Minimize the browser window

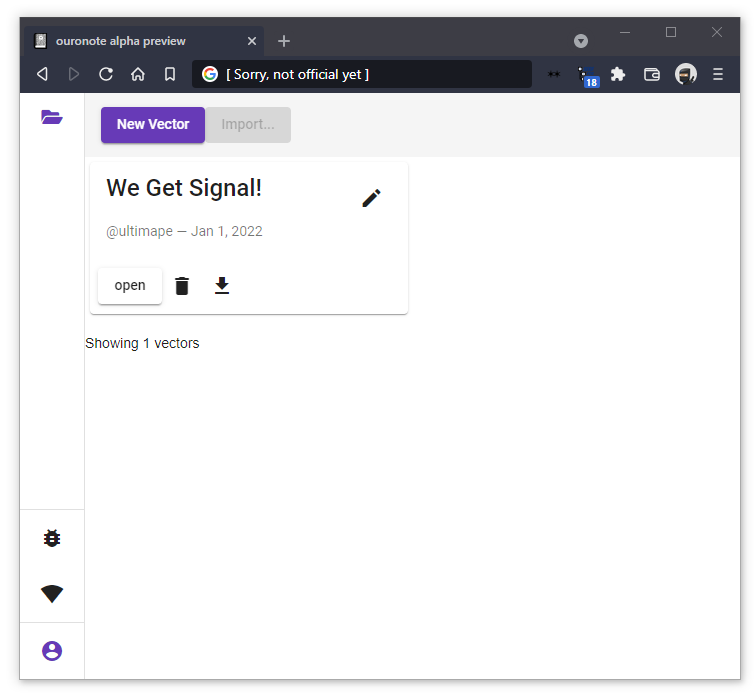[625, 33]
